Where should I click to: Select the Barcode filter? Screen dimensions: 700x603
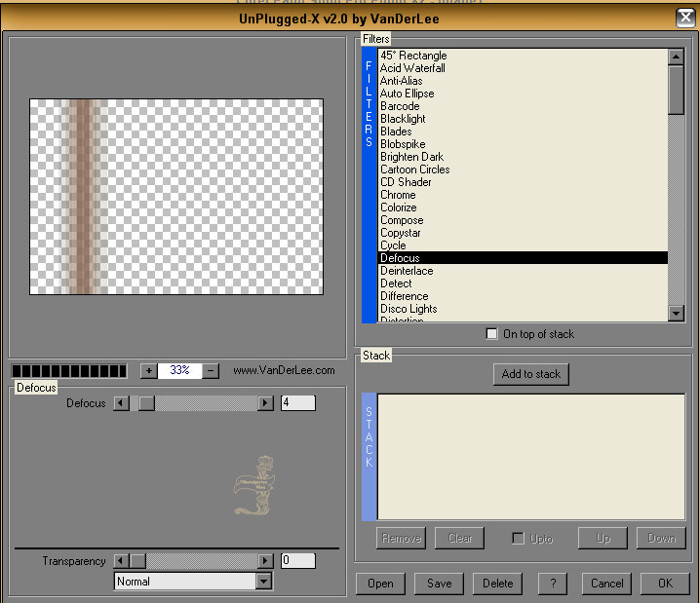click(x=523, y=106)
